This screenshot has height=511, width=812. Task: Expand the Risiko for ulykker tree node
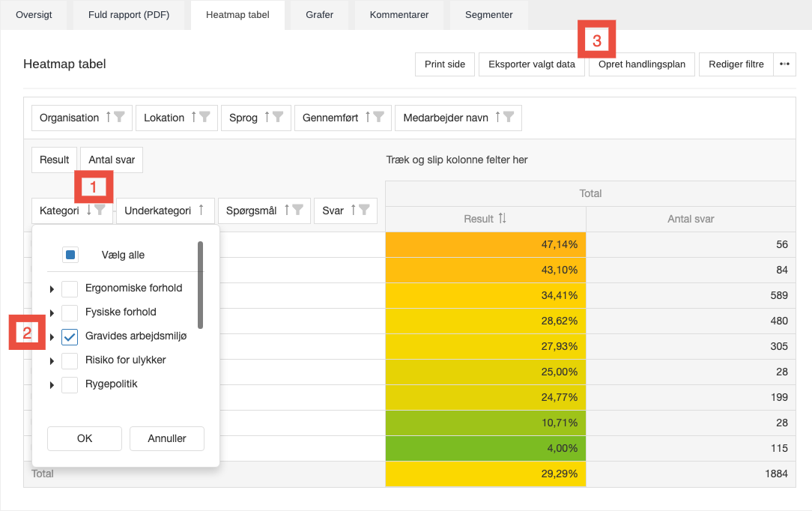tap(52, 361)
